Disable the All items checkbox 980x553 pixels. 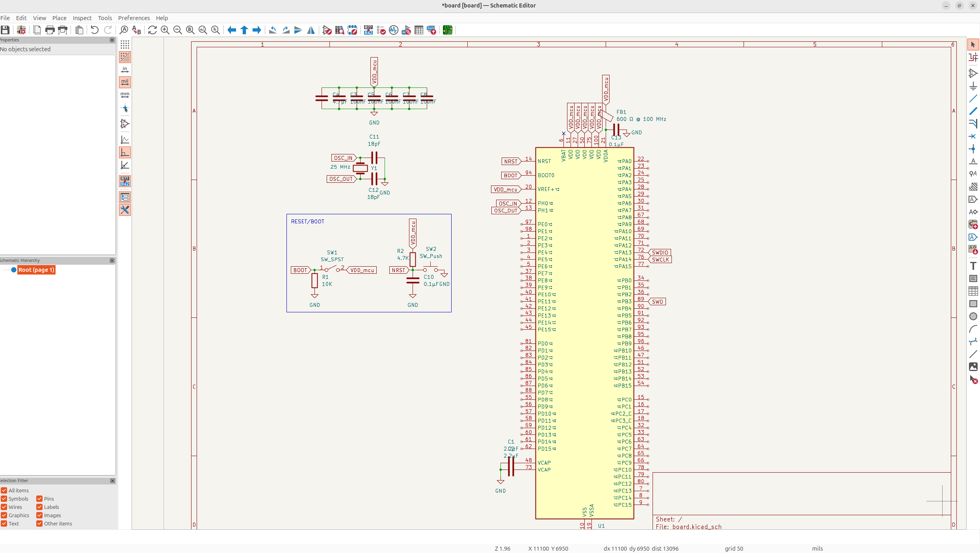pyautogui.click(x=4, y=490)
